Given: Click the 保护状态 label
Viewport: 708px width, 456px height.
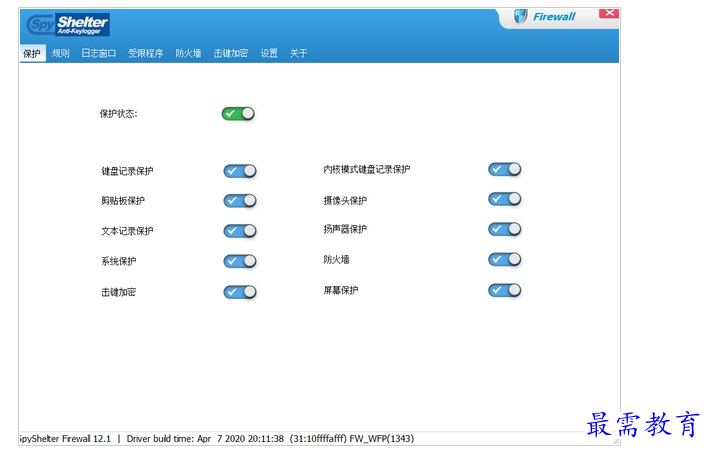Looking at the screenshot, I should tap(118, 114).
